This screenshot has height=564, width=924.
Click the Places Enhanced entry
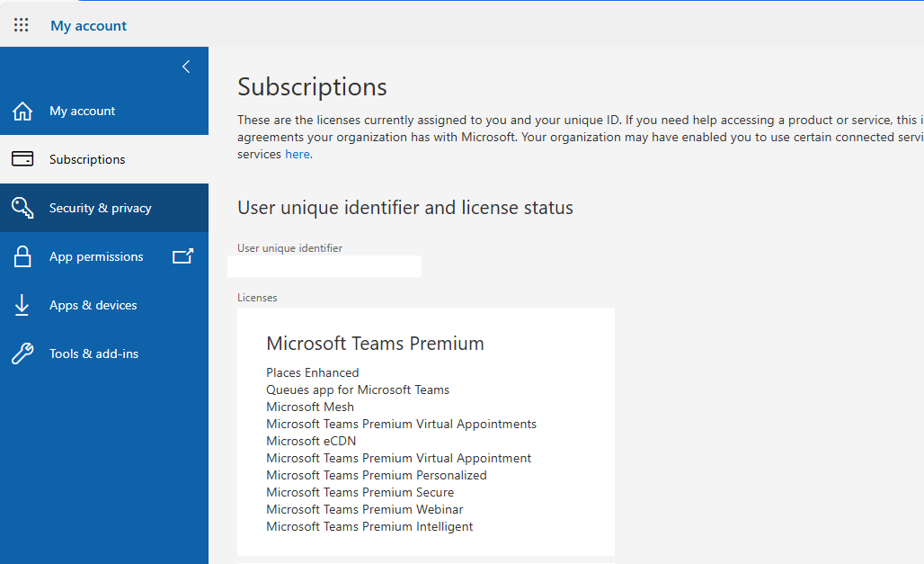pos(312,373)
